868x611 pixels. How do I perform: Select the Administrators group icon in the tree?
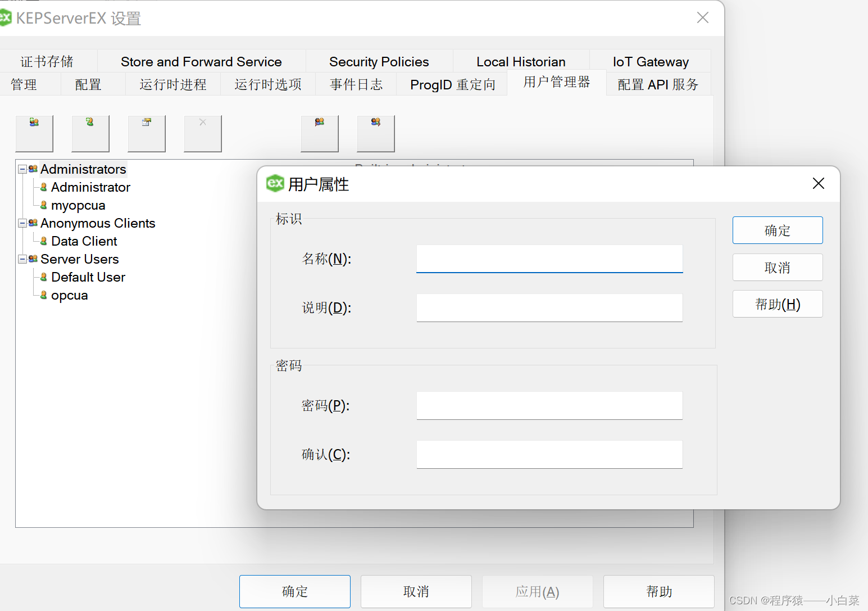pyautogui.click(x=33, y=169)
